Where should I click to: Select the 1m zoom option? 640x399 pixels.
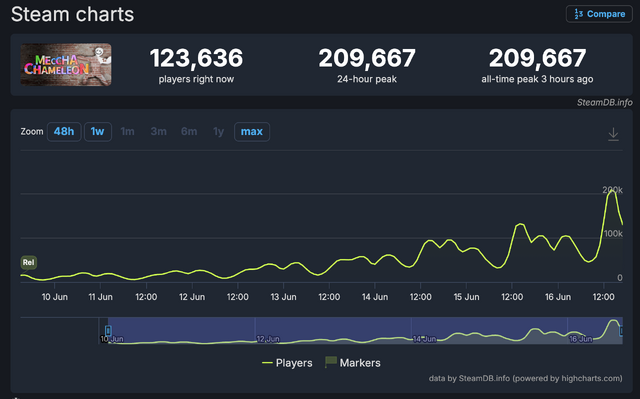click(127, 132)
